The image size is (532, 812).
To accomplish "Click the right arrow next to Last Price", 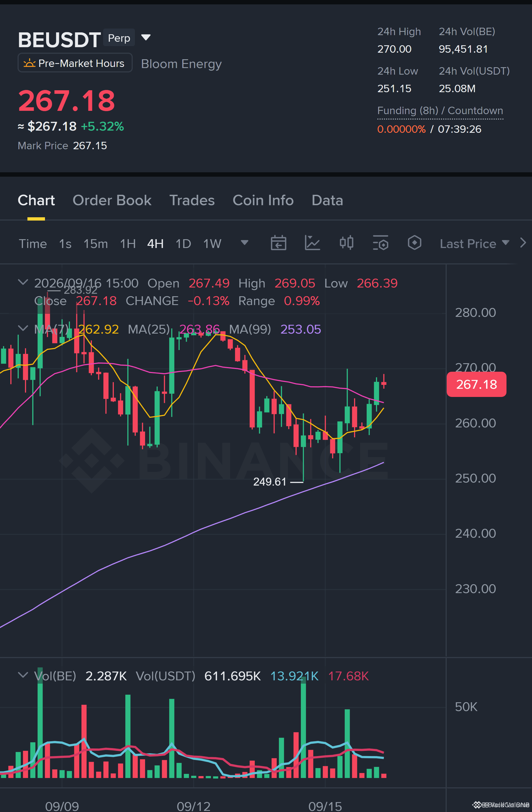I will (523, 243).
